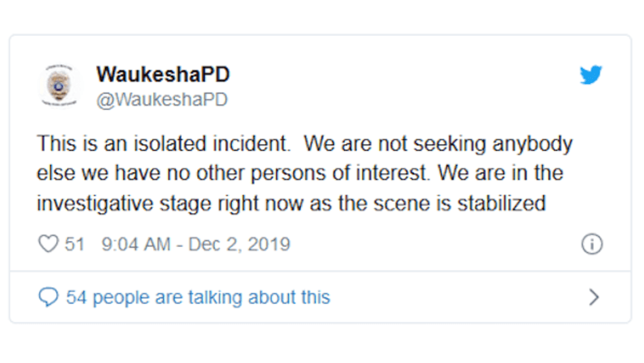Click the Dec 2, 2019 date
This screenshot has width=644, height=363.
[239, 244]
